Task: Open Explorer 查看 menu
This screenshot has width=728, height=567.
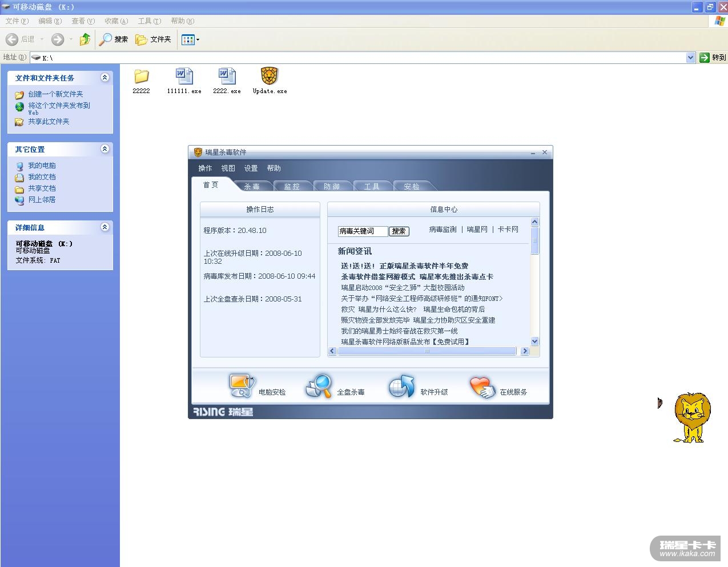Action: pos(83,21)
